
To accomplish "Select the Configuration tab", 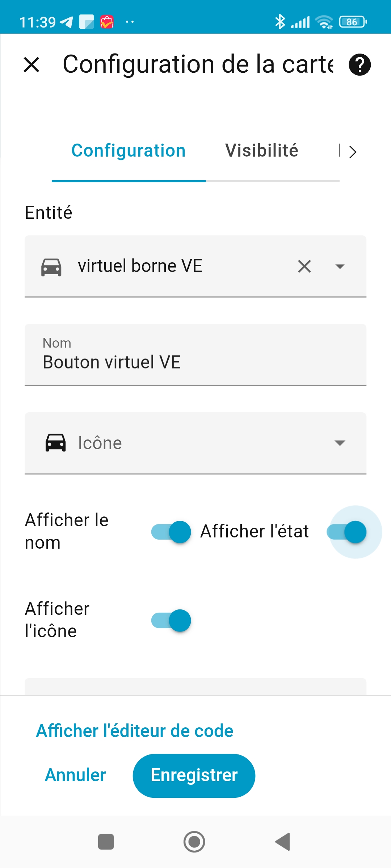I will [129, 150].
